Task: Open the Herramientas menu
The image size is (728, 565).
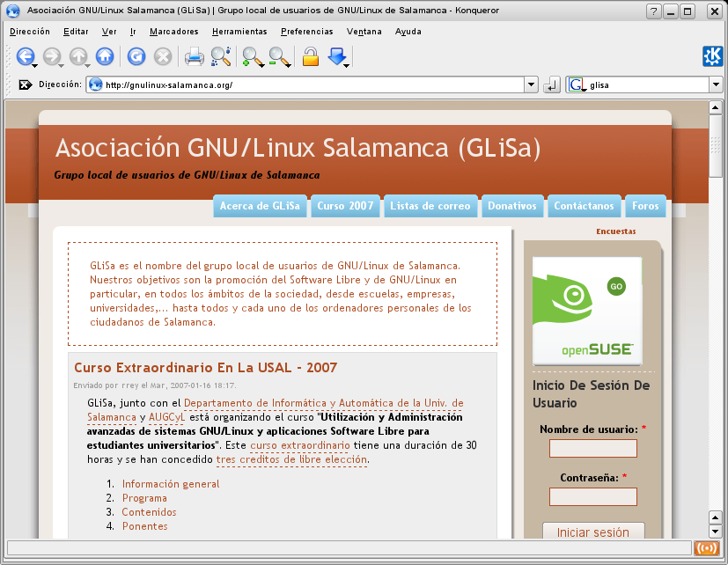Action: pos(239,32)
